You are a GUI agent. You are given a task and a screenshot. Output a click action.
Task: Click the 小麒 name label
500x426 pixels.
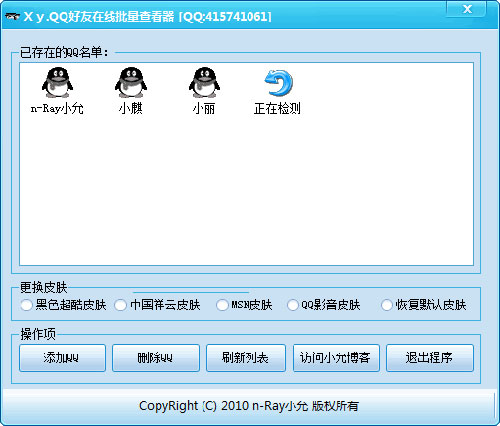(x=131, y=108)
